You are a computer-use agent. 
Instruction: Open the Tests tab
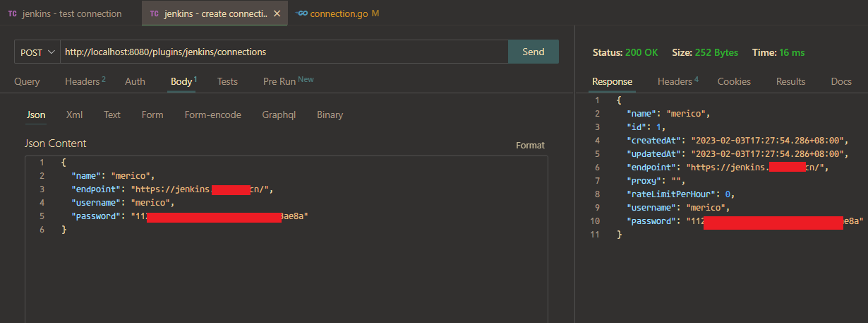(227, 81)
